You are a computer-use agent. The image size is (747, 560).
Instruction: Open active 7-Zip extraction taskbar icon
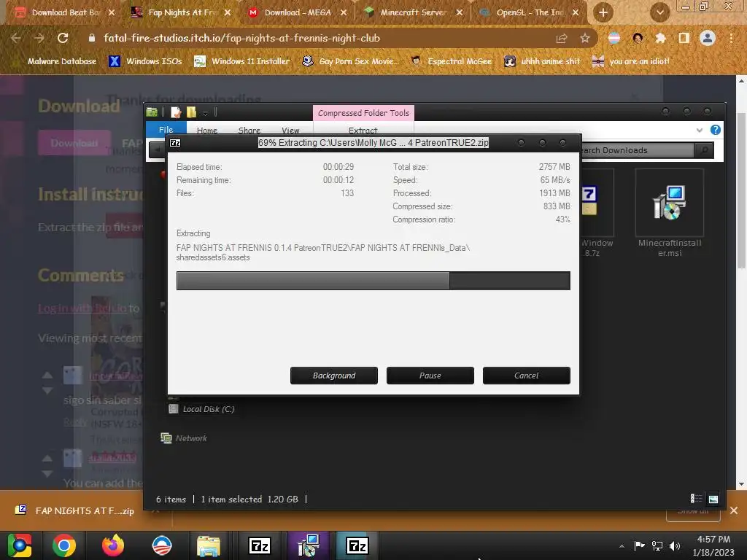pos(357,545)
